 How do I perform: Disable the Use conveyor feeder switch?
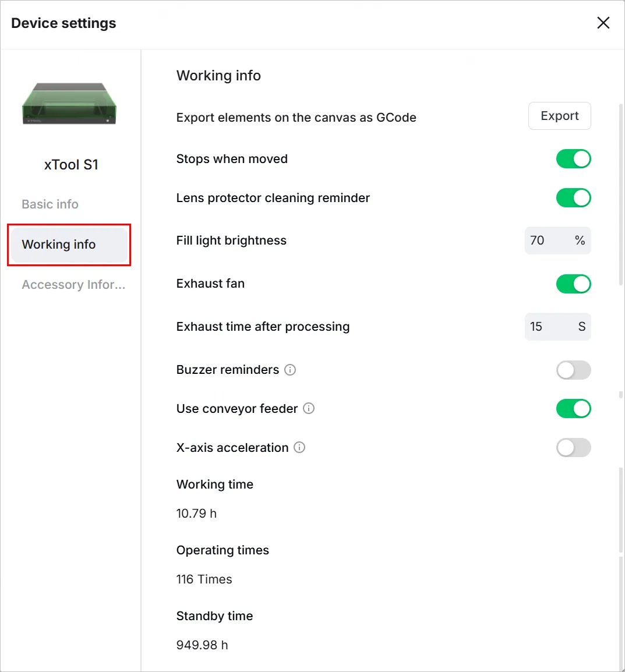[x=574, y=409]
